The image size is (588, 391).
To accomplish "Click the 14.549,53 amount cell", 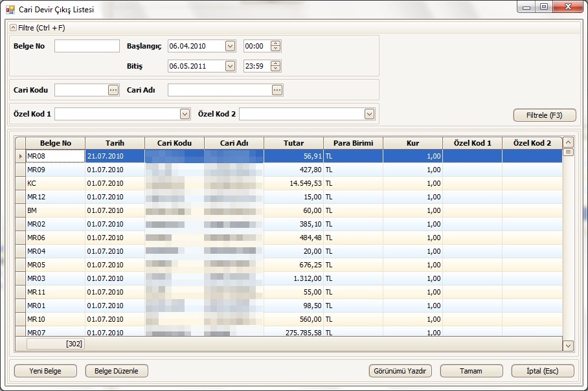I will [293, 183].
